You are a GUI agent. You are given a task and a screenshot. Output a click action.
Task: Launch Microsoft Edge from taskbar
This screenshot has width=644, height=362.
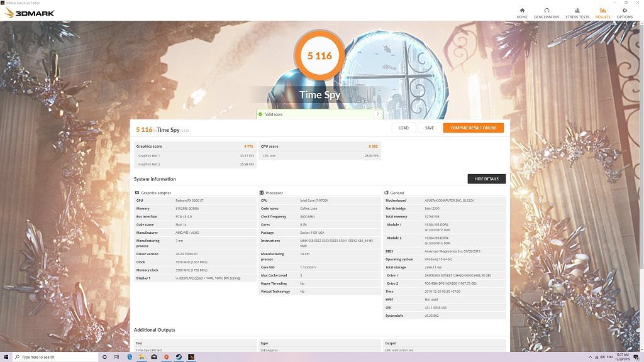point(130,357)
